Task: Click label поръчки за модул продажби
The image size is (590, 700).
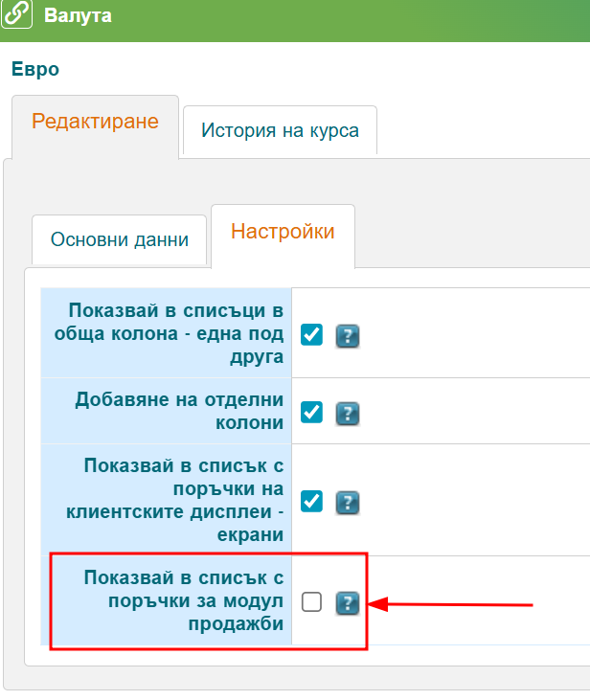Action: point(184,600)
